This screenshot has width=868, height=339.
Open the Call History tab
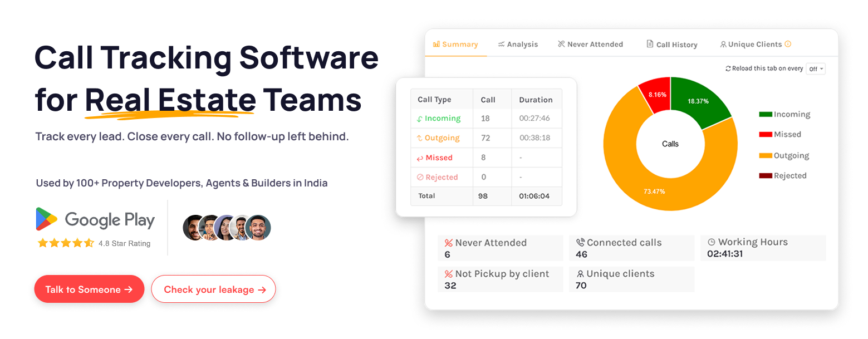pyautogui.click(x=671, y=44)
